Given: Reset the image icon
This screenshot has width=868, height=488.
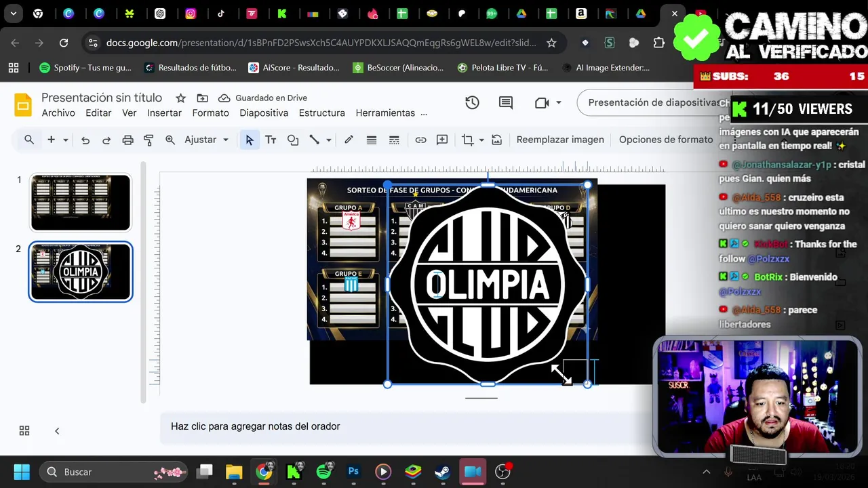Looking at the screenshot, I should (x=497, y=140).
